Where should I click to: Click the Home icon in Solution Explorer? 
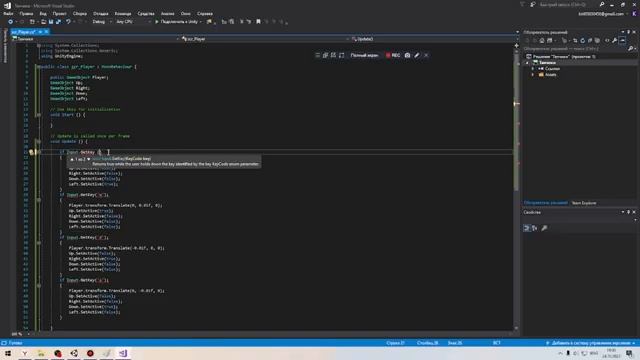coord(542,40)
